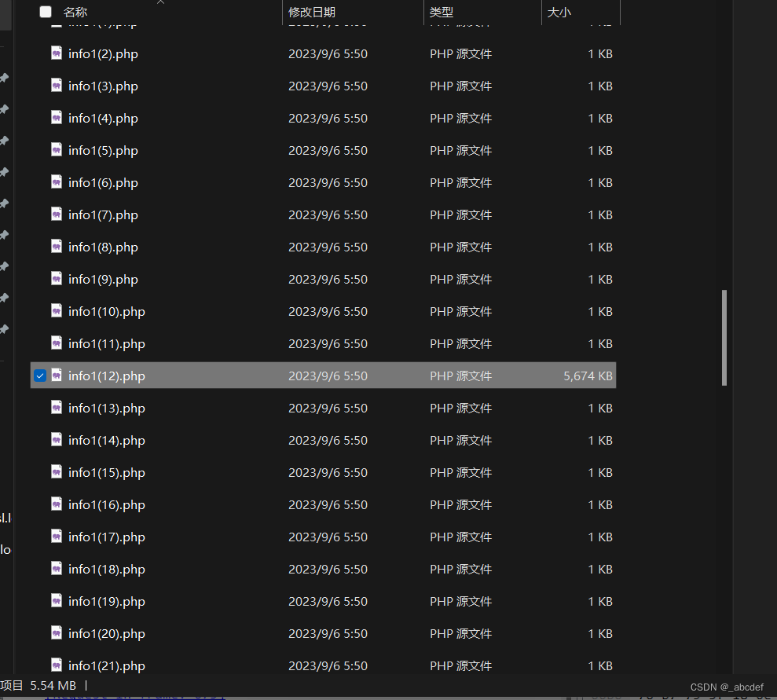Click the PHP file icon of info1(12).php
777x700 pixels.
click(x=57, y=375)
